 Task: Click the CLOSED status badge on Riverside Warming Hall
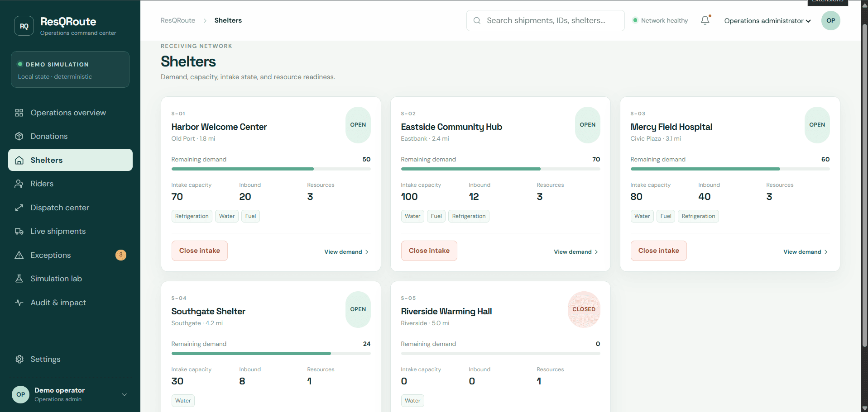(584, 309)
